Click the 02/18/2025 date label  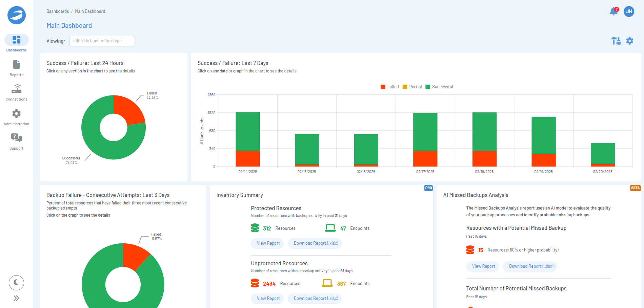[484, 172]
